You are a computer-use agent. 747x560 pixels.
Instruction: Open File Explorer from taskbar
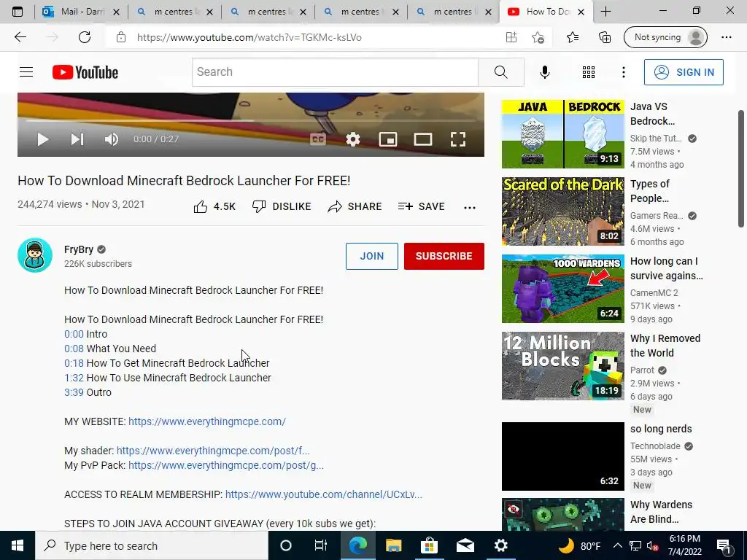coord(393,545)
